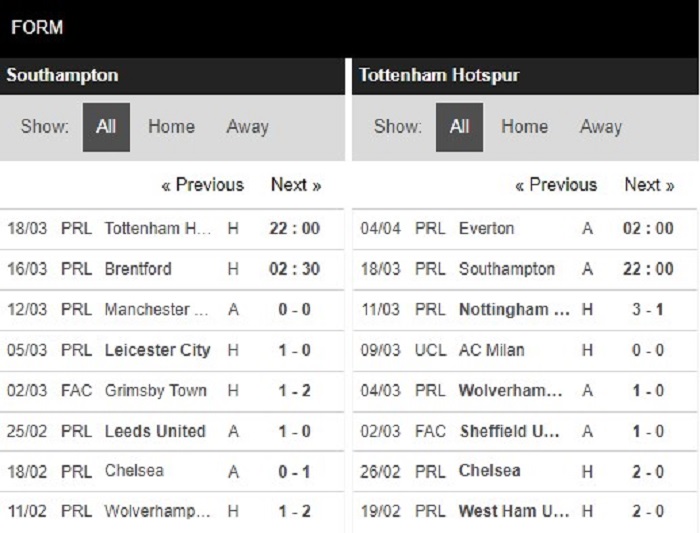Viewport: 700px width, 533px height.
Task: Go to Next Southampton fixtures
Action: point(296,185)
